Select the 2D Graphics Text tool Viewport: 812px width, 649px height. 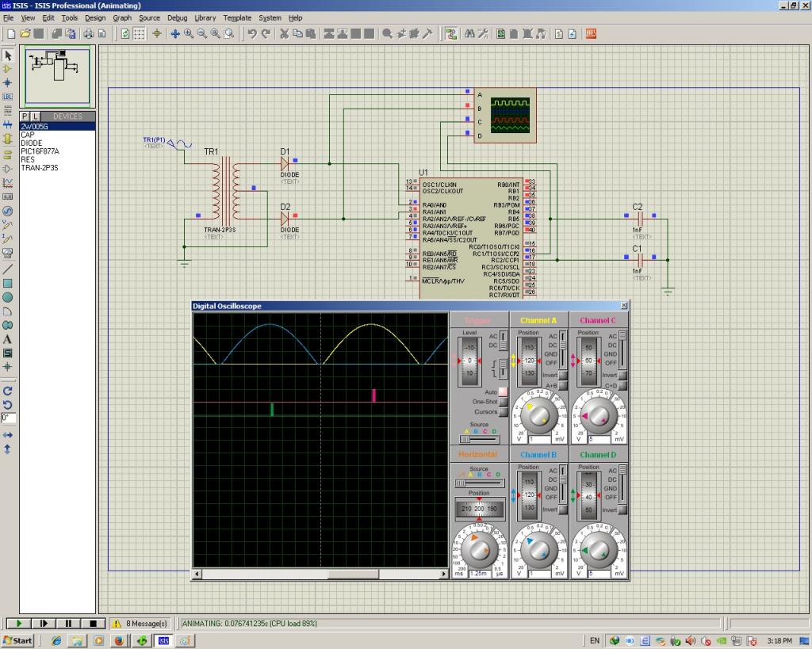click(x=8, y=339)
